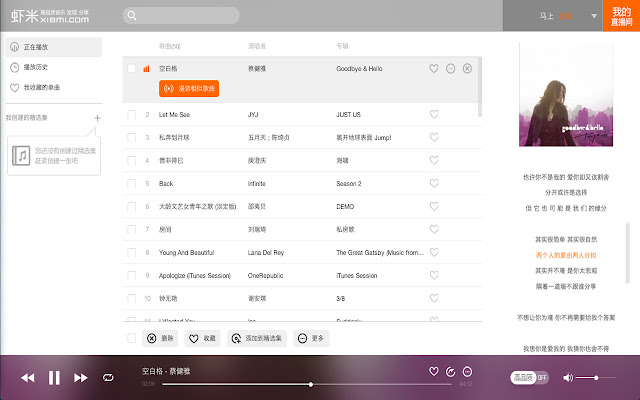The width and height of the screenshot is (640, 400).
Task: Favorite Apologize (iTunes Session)
Action: pyautogui.click(x=434, y=275)
